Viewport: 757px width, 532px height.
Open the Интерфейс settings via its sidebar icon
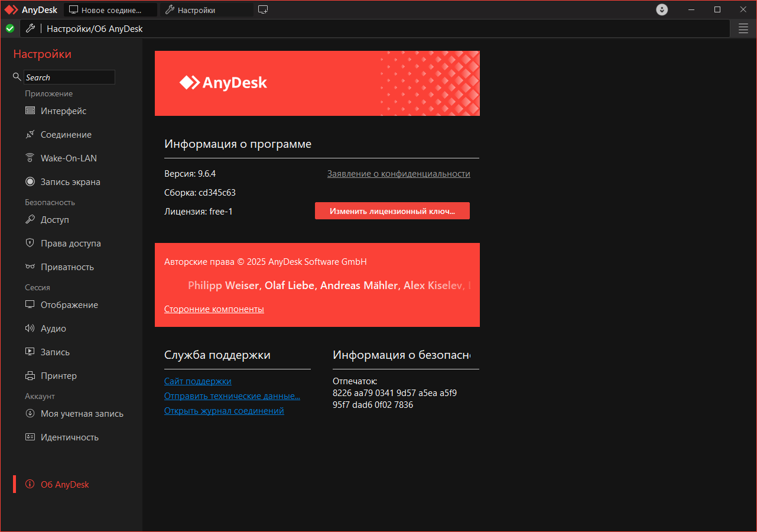pyautogui.click(x=30, y=111)
